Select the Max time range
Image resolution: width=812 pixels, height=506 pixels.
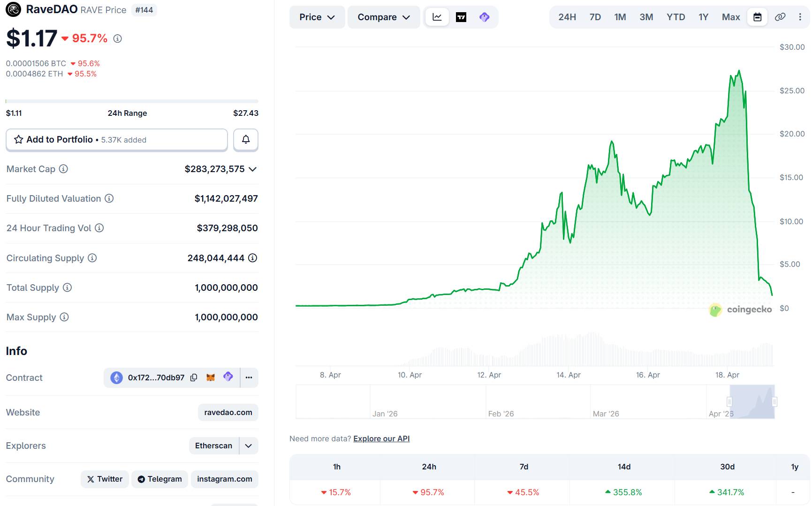tap(731, 17)
